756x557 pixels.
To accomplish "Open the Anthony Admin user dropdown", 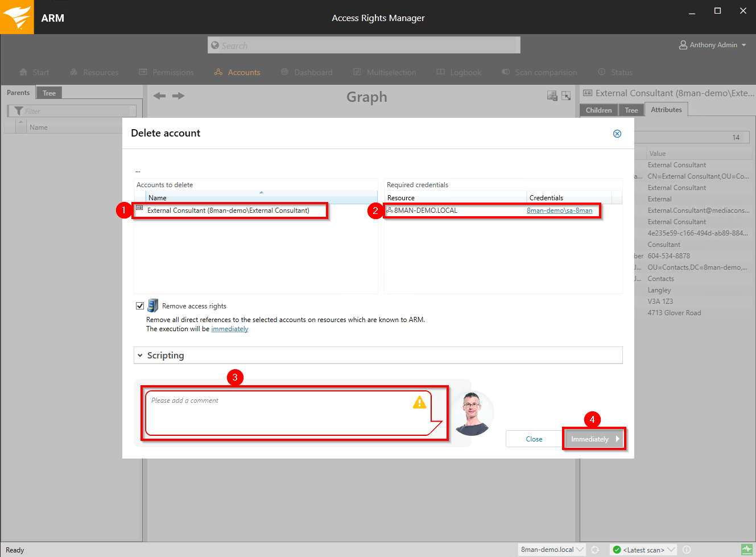I will coord(713,45).
